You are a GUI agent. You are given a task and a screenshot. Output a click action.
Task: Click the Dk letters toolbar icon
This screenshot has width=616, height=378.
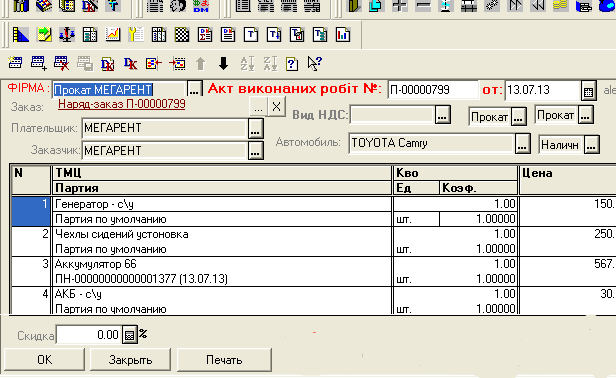tap(130, 63)
